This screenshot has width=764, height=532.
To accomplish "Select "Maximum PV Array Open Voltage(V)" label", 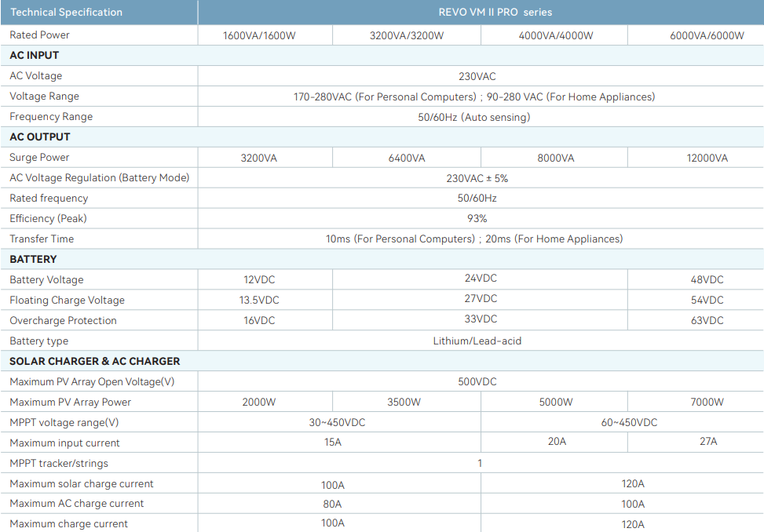I will [92, 381].
